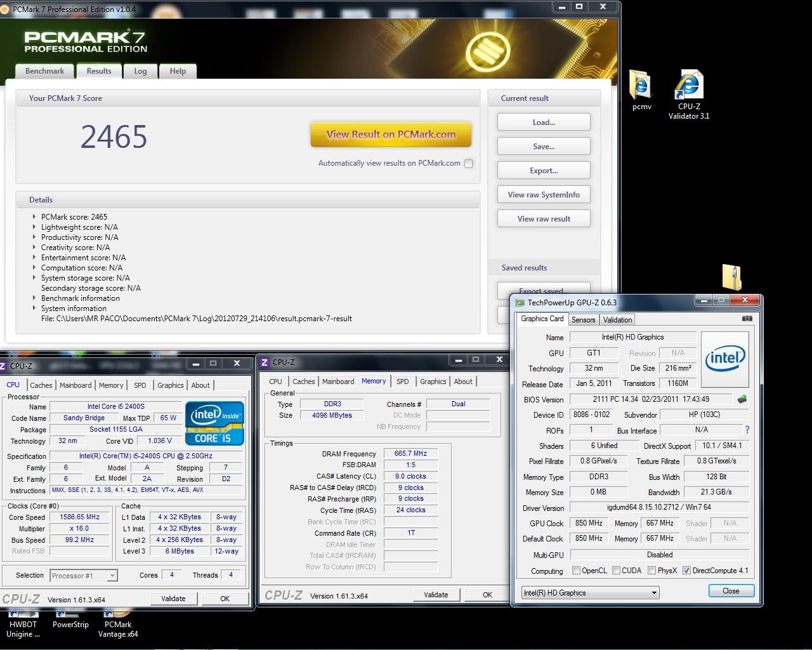This screenshot has height=650, width=812.
Task: Click OK in the memory CPU-Z window
Action: (487, 595)
